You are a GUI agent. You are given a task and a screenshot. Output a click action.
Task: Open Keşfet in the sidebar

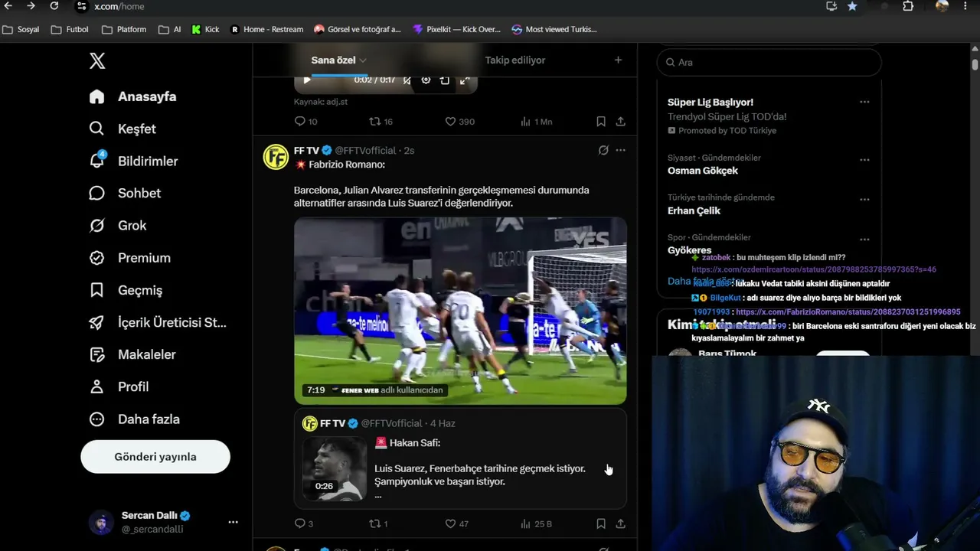coord(122,129)
